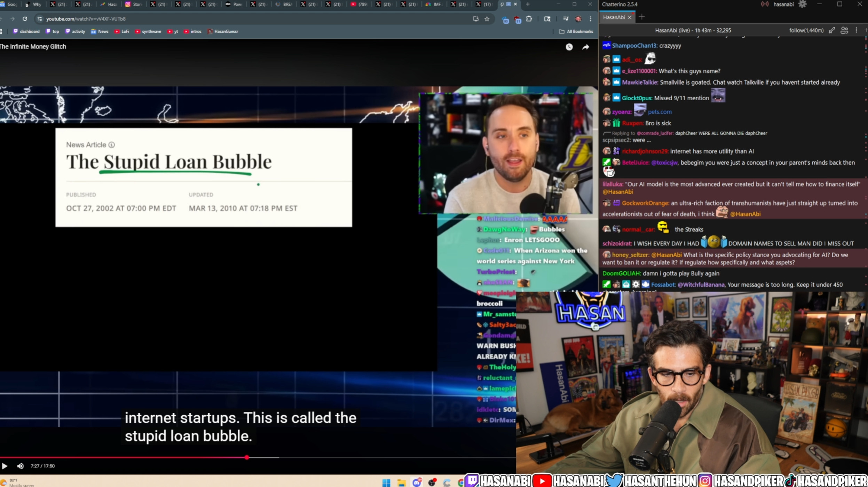
Task: Click the video progress bar scrubber
Action: 247,457
